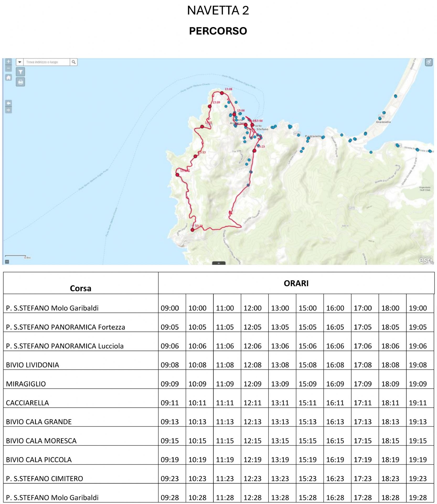Expand the bottom panel arrow on map
Viewport: 437px width, 504px height.
click(218, 263)
